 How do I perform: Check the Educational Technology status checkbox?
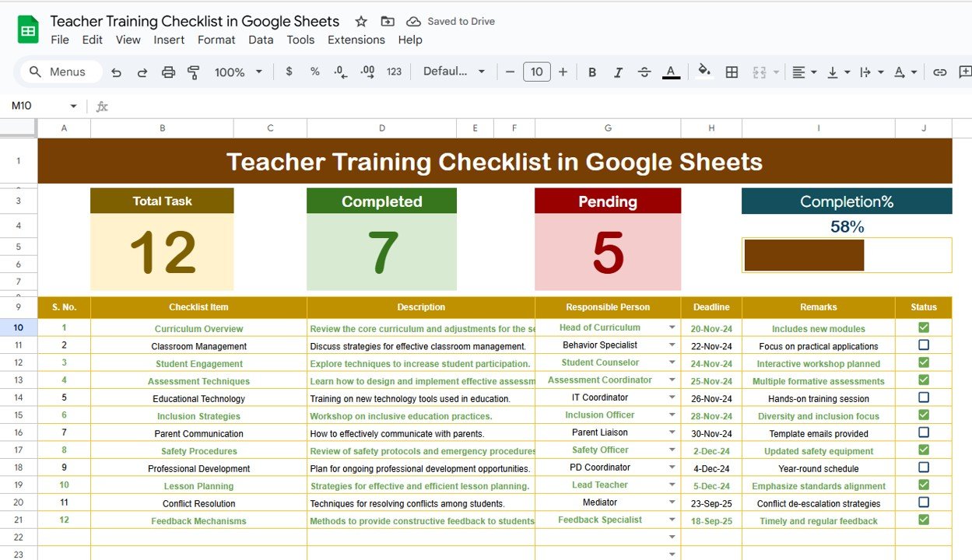(924, 397)
